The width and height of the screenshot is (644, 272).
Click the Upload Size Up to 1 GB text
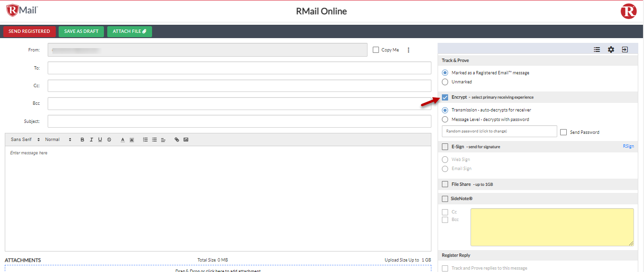[x=408, y=260]
